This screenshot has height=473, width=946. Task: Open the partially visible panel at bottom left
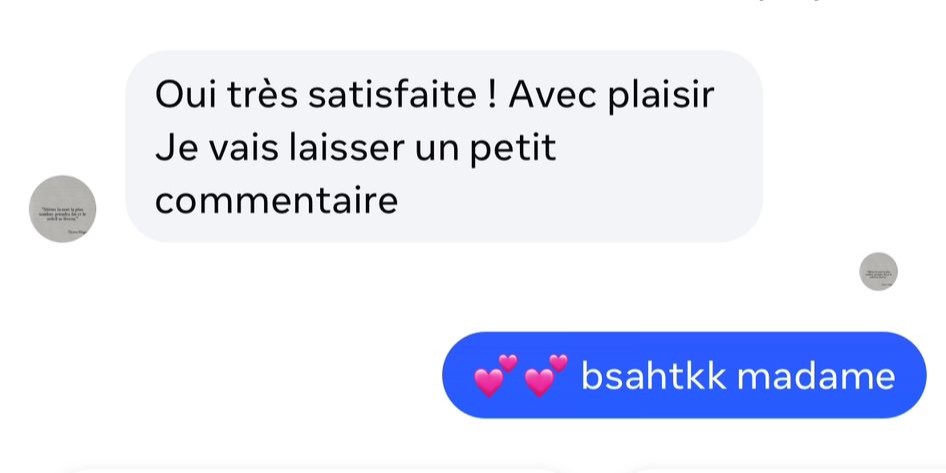pos(300,468)
